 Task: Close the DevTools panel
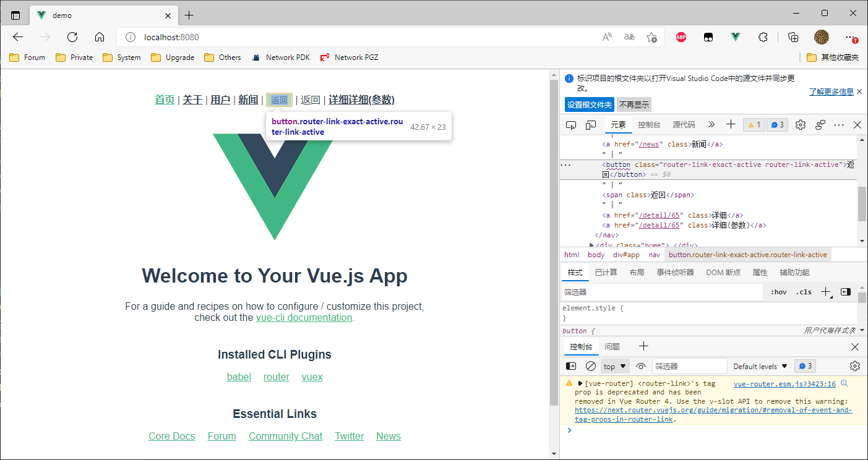coord(857,125)
